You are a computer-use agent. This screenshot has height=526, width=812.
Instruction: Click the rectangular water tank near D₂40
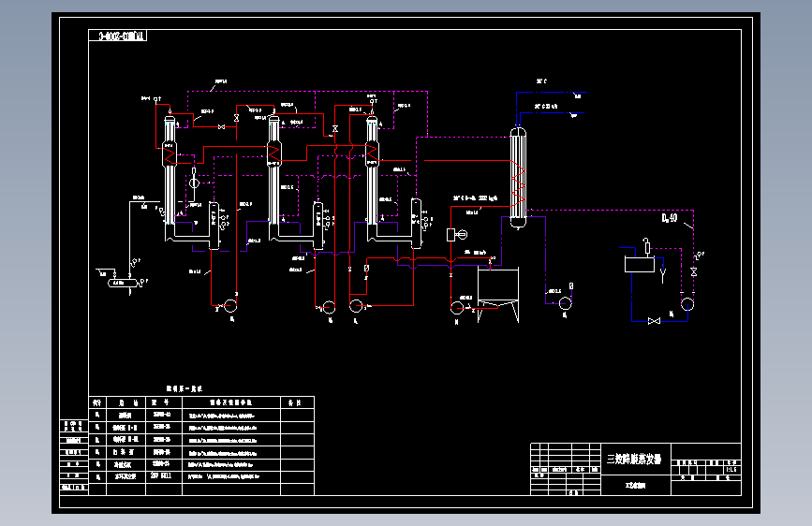pyautogui.click(x=640, y=264)
